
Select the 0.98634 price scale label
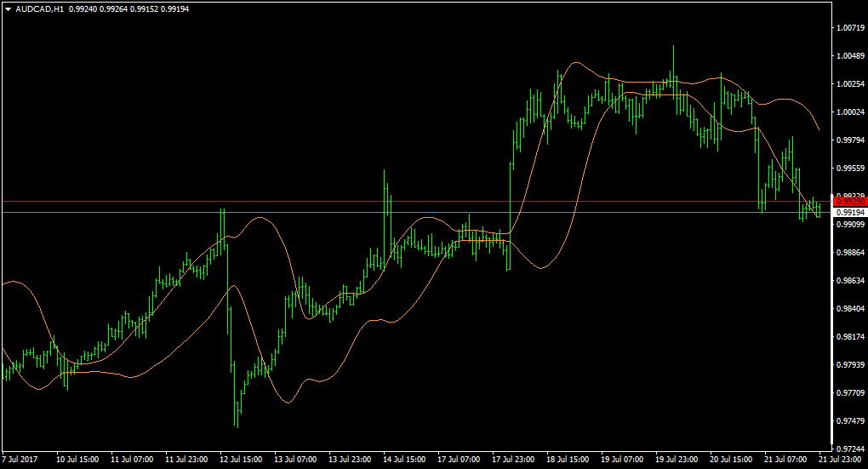tap(851, 281)
